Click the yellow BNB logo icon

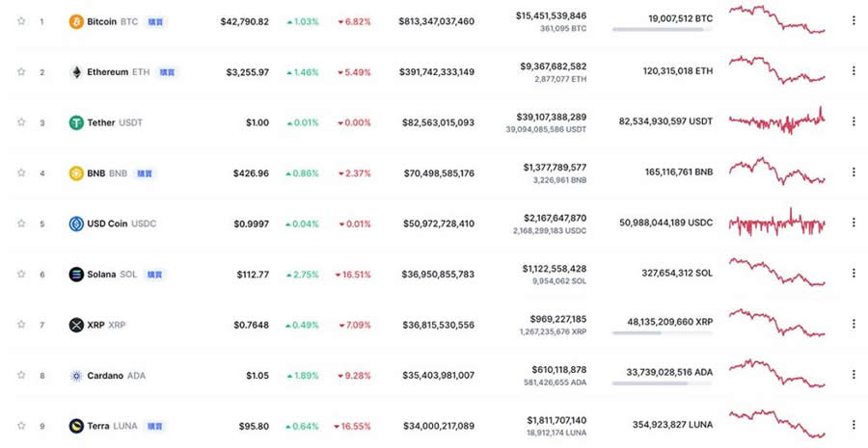coord(76,173)
